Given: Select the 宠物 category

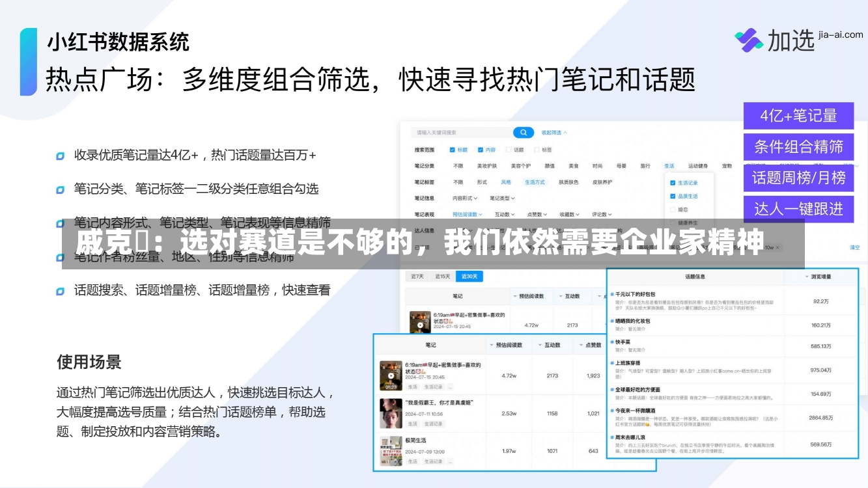Looking at the screenshot, I should (727, 166).
